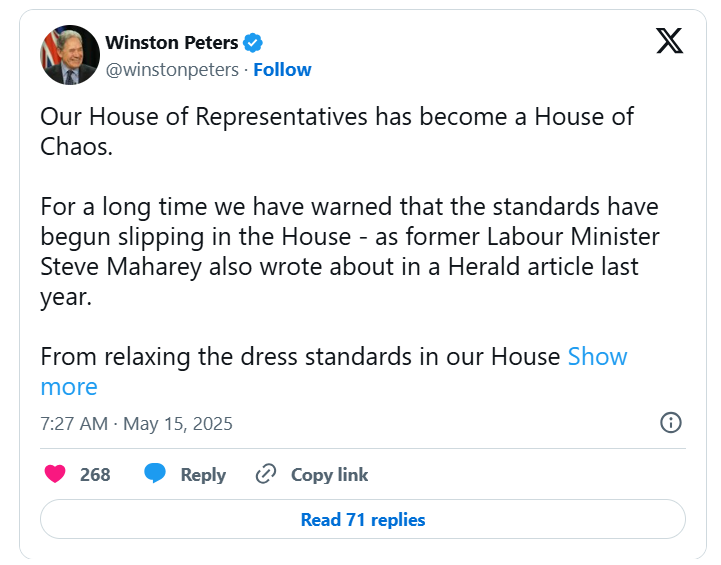Open the Read 71 replies button
This screenshot has width=721, height=565.
point(363,519)
